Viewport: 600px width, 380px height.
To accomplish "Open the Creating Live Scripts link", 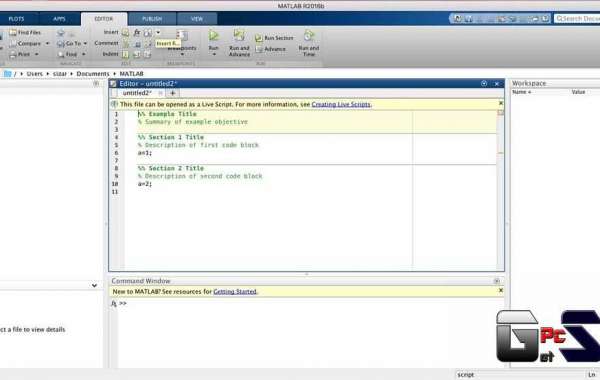I will (341, 104).
